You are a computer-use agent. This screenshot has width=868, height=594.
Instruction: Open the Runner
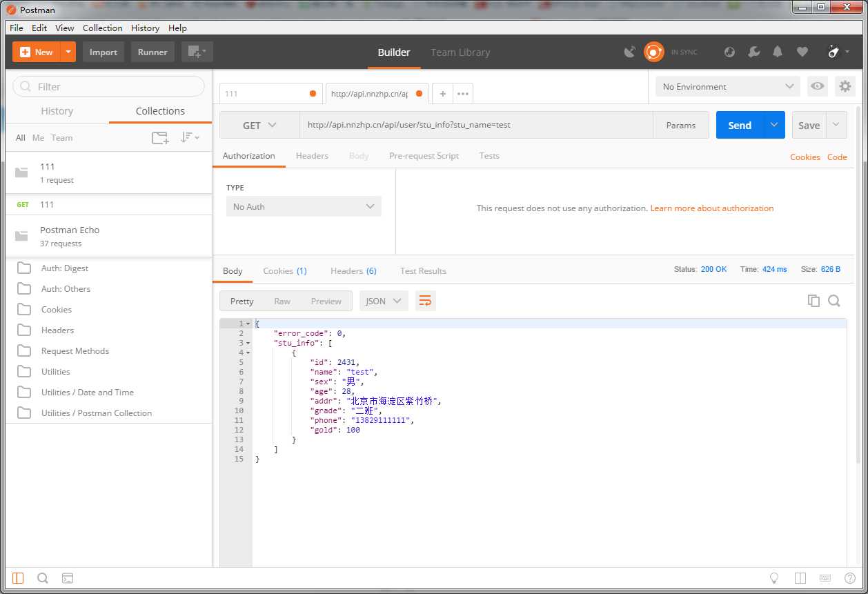[152, 52]
